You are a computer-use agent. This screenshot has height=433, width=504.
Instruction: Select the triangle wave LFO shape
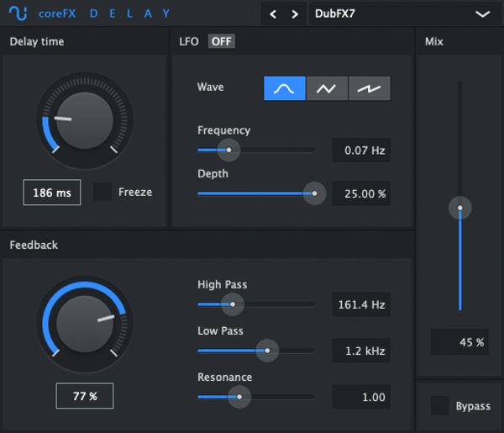[327, 88]
